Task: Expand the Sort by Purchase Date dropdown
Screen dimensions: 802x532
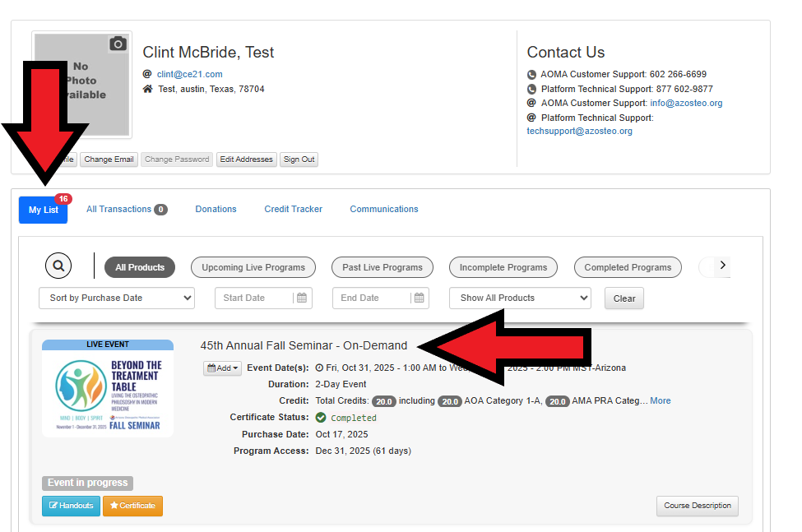Action: point(117,298)
